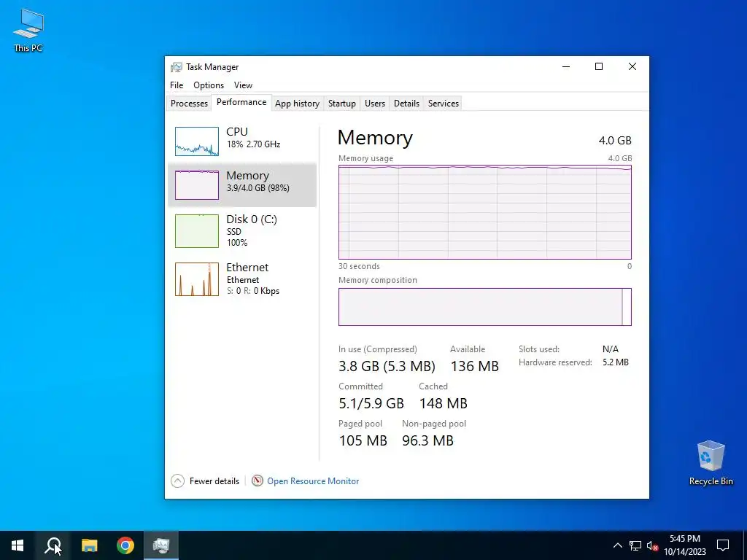Click the muted volume icon in tray
This screenshot has width=747, height=560.
[653, 545]
